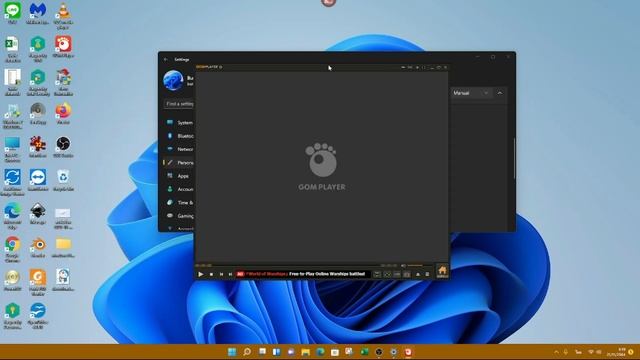
Task: Open the taskbar clock and date
Action: 617,352
